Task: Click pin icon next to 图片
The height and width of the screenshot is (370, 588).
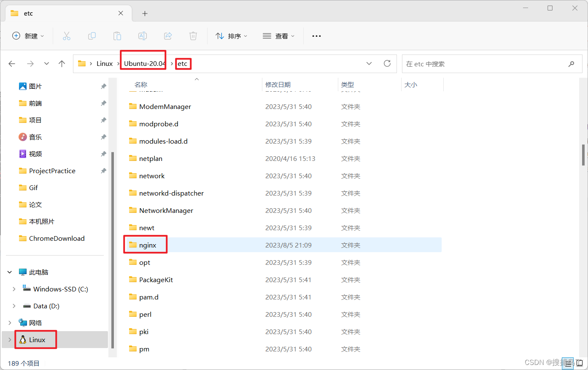Action: click(x=103, y=86)
